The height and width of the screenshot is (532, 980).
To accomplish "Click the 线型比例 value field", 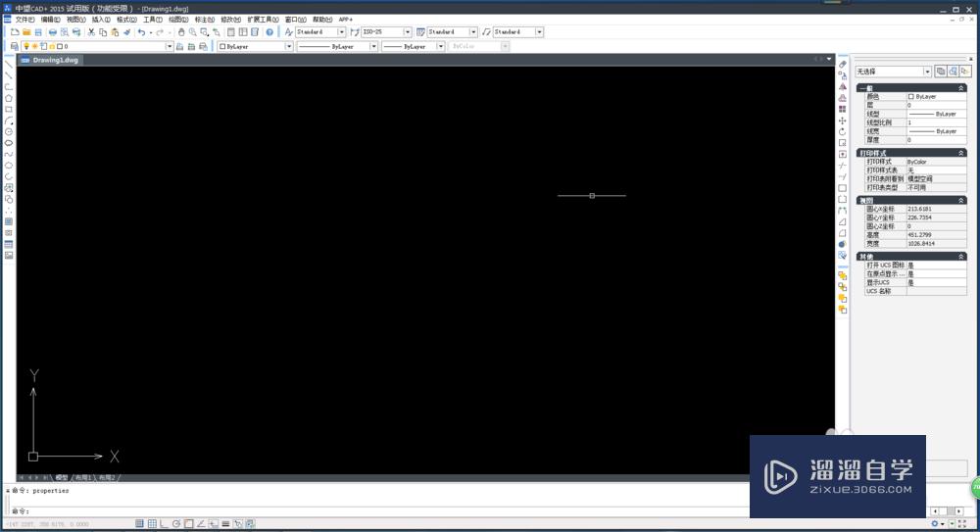I will [x=936, y=122].
